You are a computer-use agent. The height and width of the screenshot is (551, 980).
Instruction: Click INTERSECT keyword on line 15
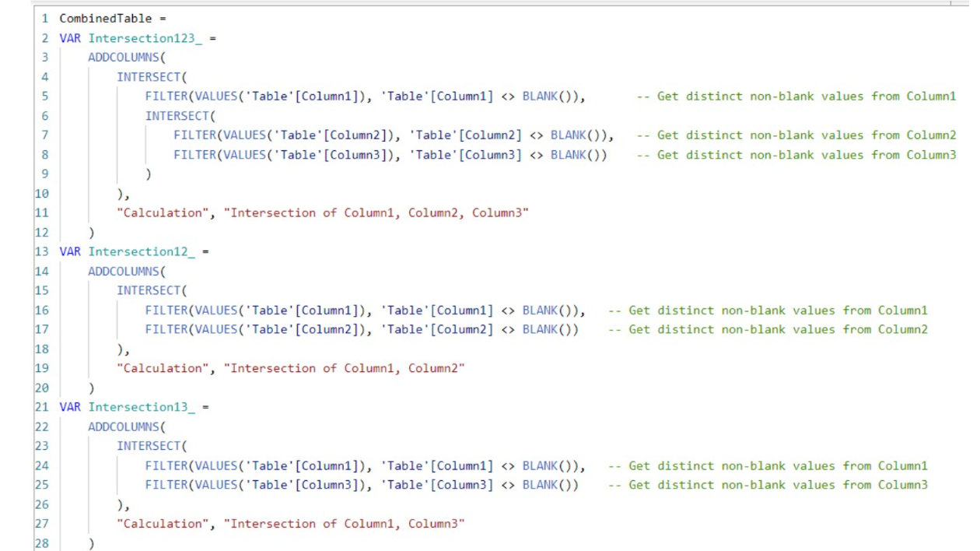pos(149,290)
